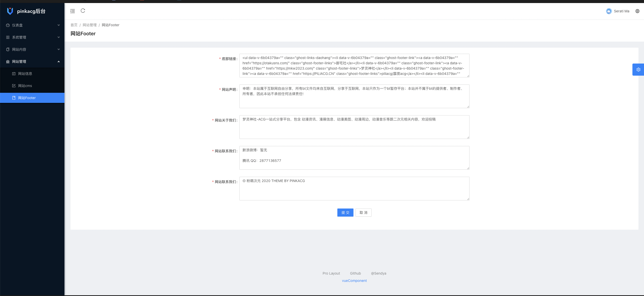Click the sidebar collapse menu-fold icon
The width and height of the screenshot is (644, 296).
(x=73, y=11)
